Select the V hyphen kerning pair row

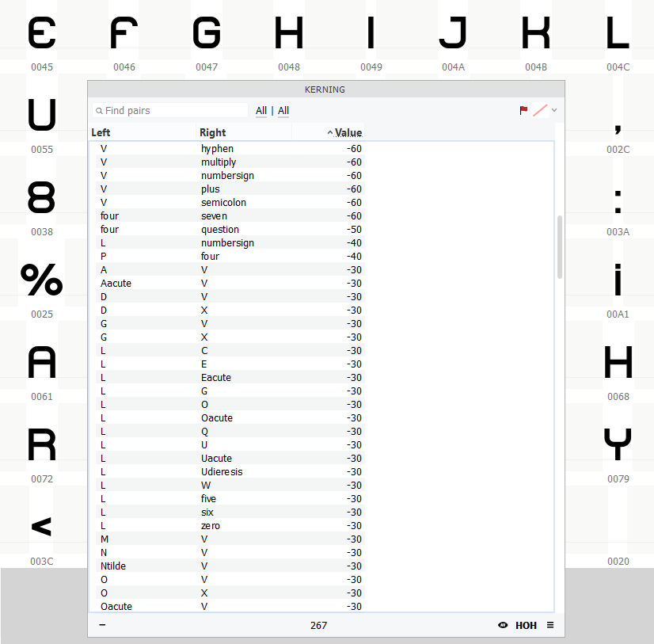230,149
